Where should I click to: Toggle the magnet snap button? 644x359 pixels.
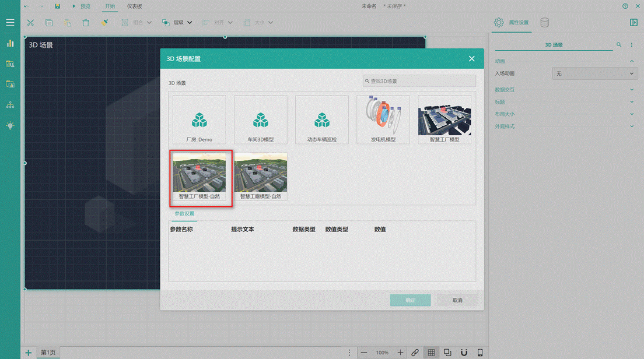click(x=464, y=353)
